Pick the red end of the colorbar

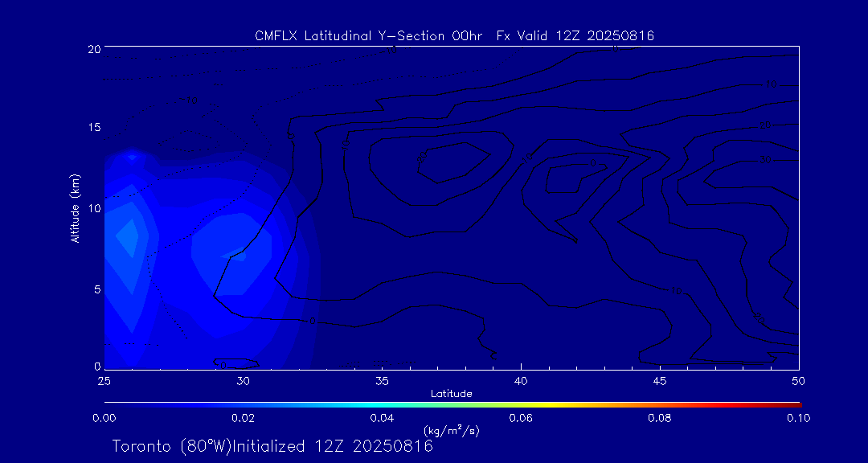point(794,404)
